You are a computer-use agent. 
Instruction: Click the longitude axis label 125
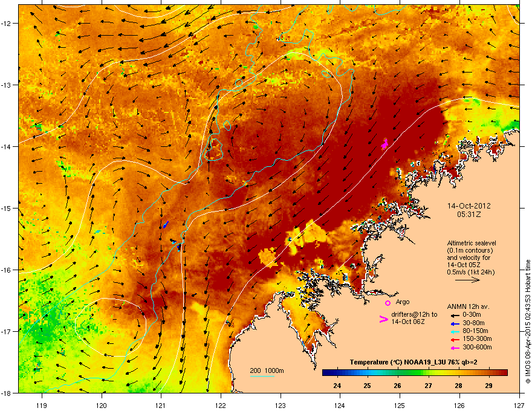pyautogui.click(x=400, y=405)
